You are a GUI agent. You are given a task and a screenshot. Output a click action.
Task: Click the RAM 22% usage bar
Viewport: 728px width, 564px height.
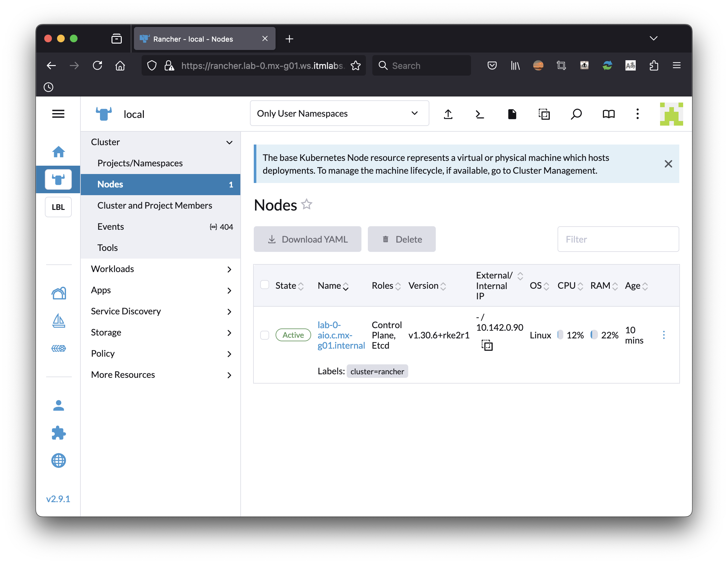[x=594, y=335]
